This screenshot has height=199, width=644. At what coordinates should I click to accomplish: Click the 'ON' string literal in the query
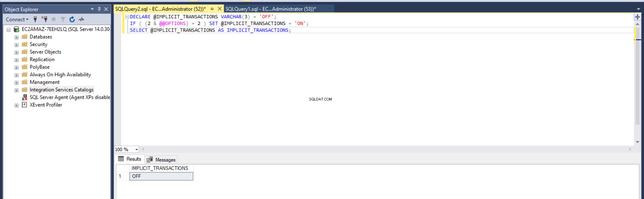click(x=300, y=24)
